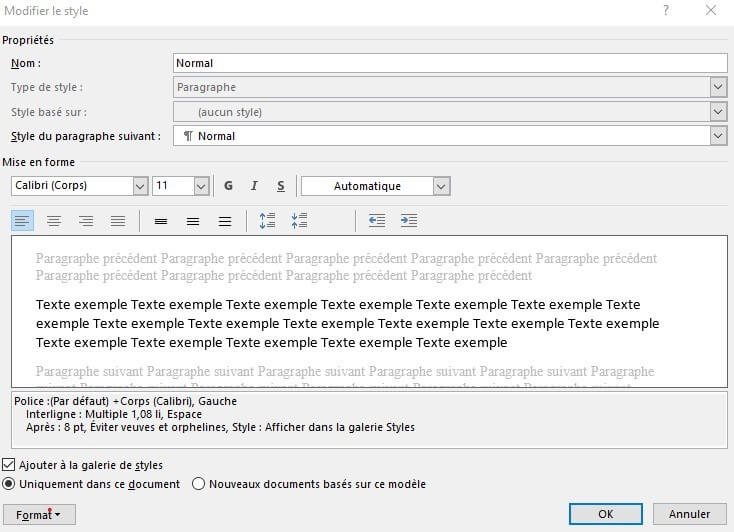Image resolution: width=734 pixels, height=532 pixels.
Task: Open help with the question mark
Action: [x=666, y=10]
